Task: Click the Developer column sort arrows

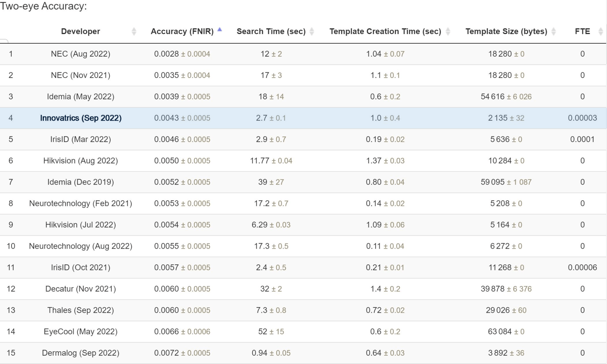Action: 134,31
